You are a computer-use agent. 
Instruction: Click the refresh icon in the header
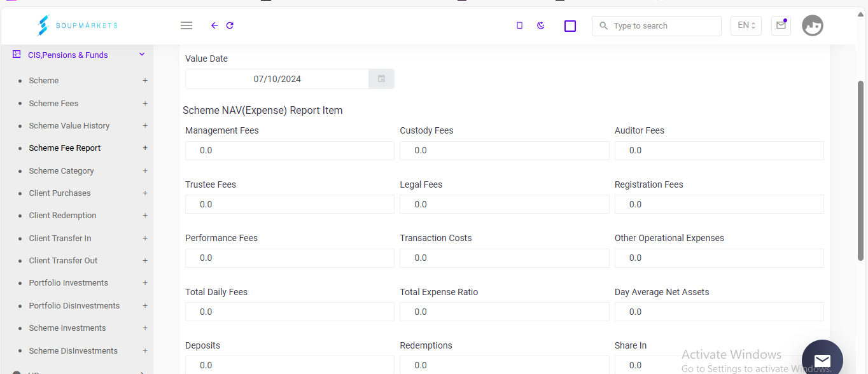point(230,25)
